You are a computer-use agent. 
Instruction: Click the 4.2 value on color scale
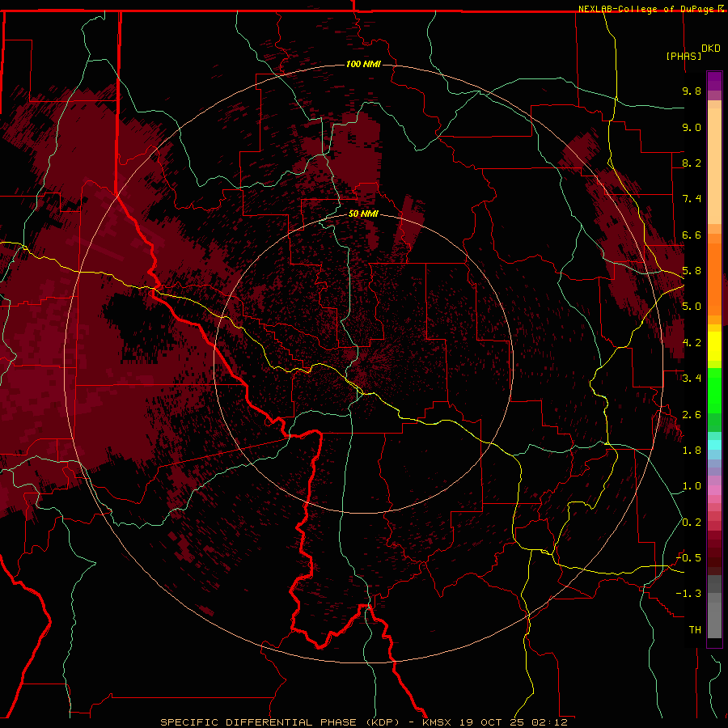692,343
